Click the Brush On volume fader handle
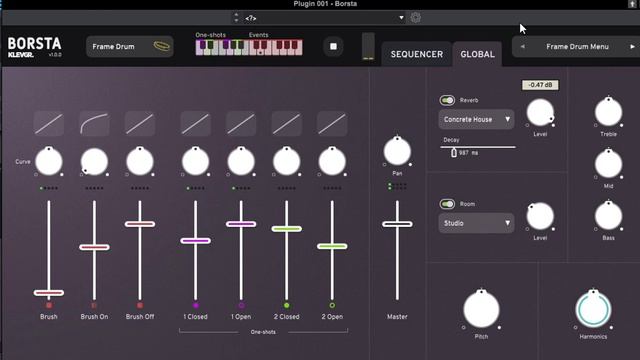This screenshot has height=360, width=640. [94, 247]
